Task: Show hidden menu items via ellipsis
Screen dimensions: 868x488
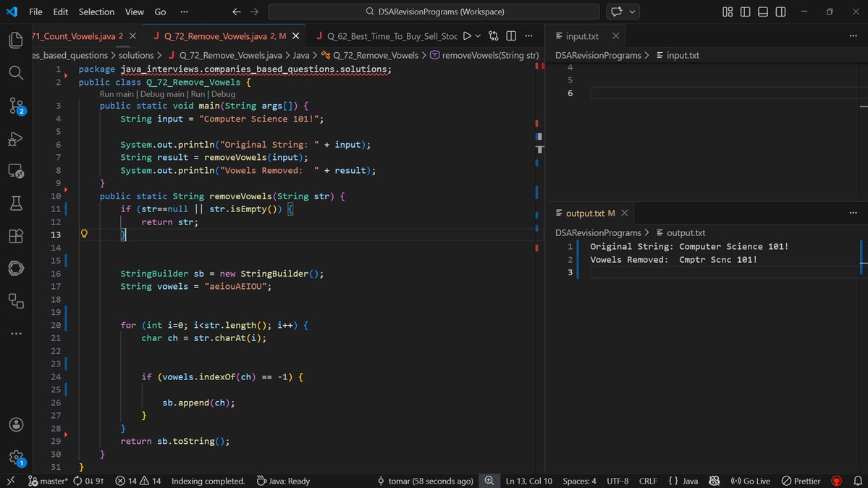Action: (x=184, y=12)
